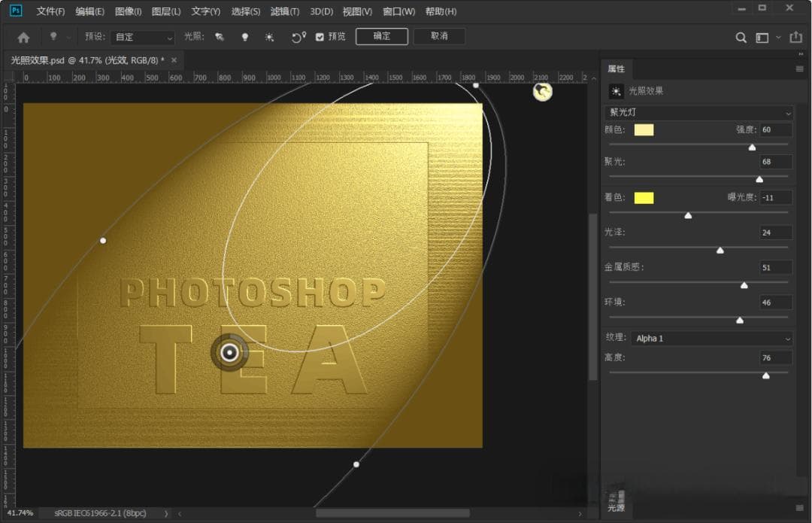
Task: Open the 文字(Y) menu
Action: [205, 11]
